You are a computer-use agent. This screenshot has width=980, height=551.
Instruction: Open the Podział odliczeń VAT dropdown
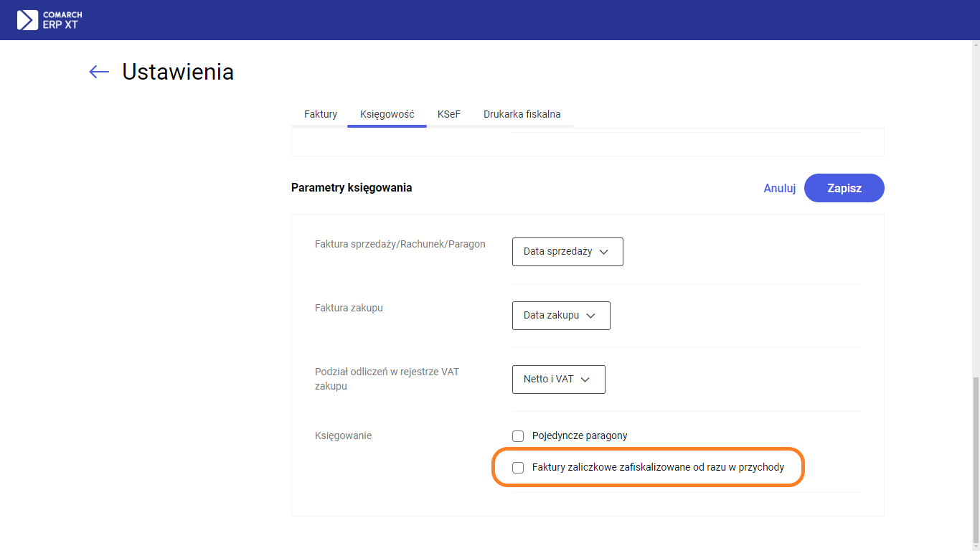pos(558,380)
